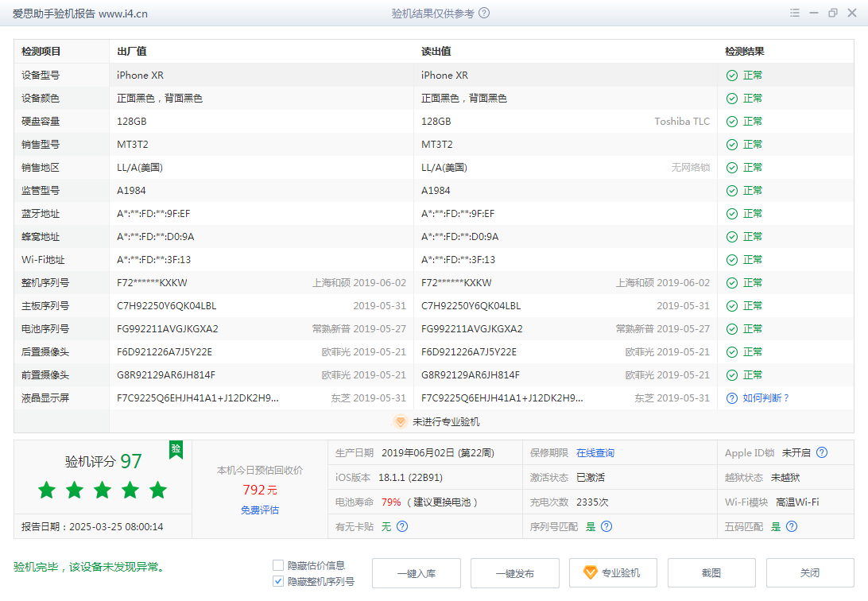Click the green check icon in 蓝牙地址 row

point(732,214)
